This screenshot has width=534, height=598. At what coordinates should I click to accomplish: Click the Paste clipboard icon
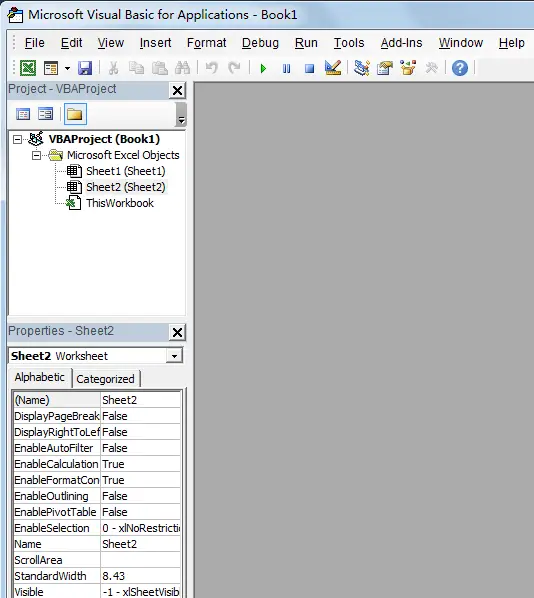[x=159, y=68]
